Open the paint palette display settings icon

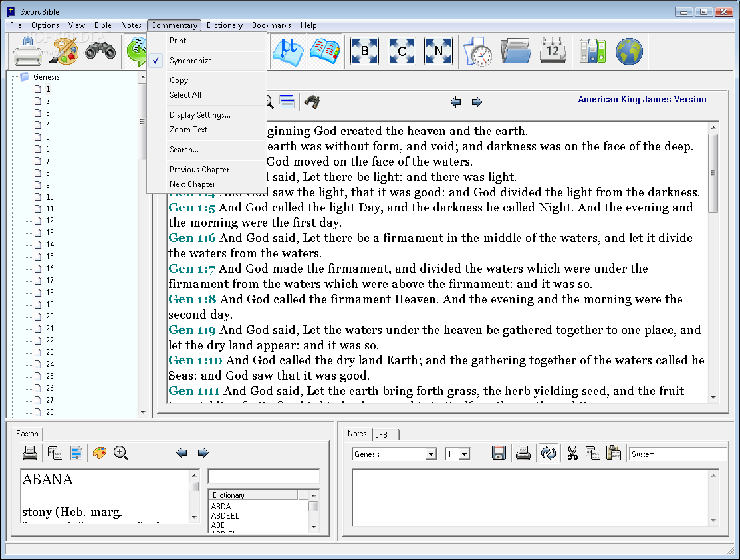[64, 51]
